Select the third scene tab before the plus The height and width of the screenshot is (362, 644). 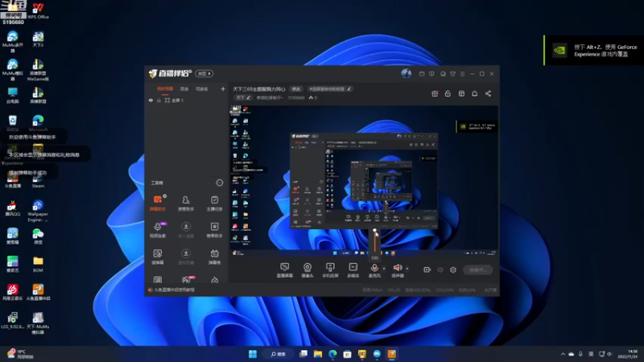(x=202, y=88)
